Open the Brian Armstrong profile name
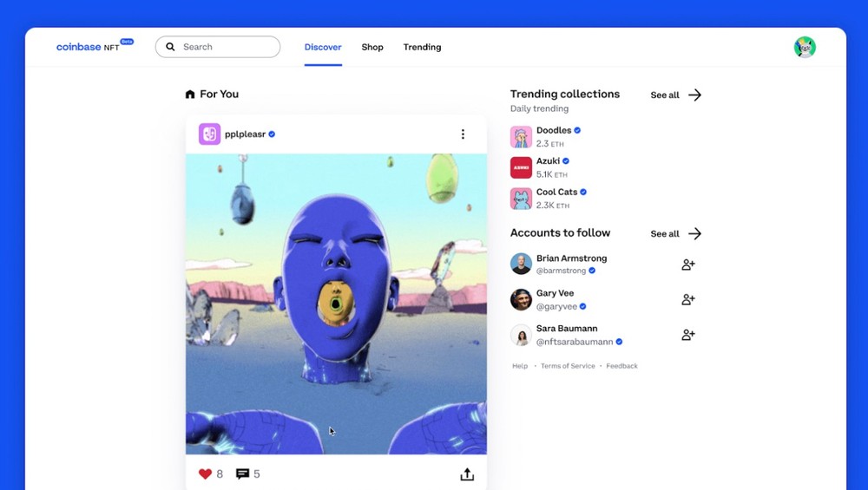This screenshot has width=868, height=490. [571, 258]
